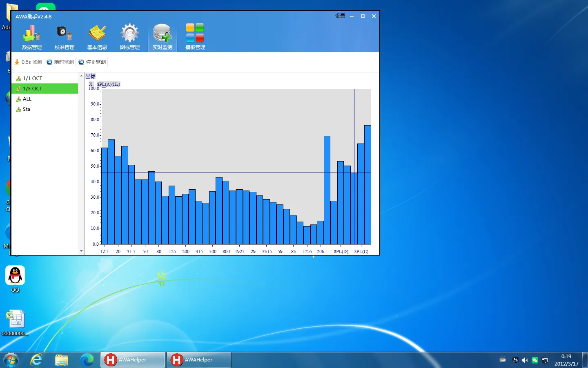Open 校准管理 calibration management icon

point(65,37)
